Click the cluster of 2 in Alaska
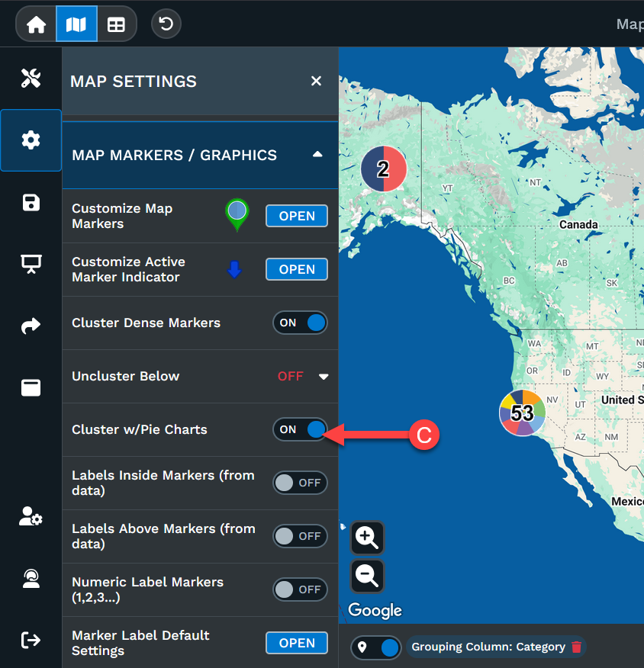The image size is (644, 668). click(x=384, y=169)
